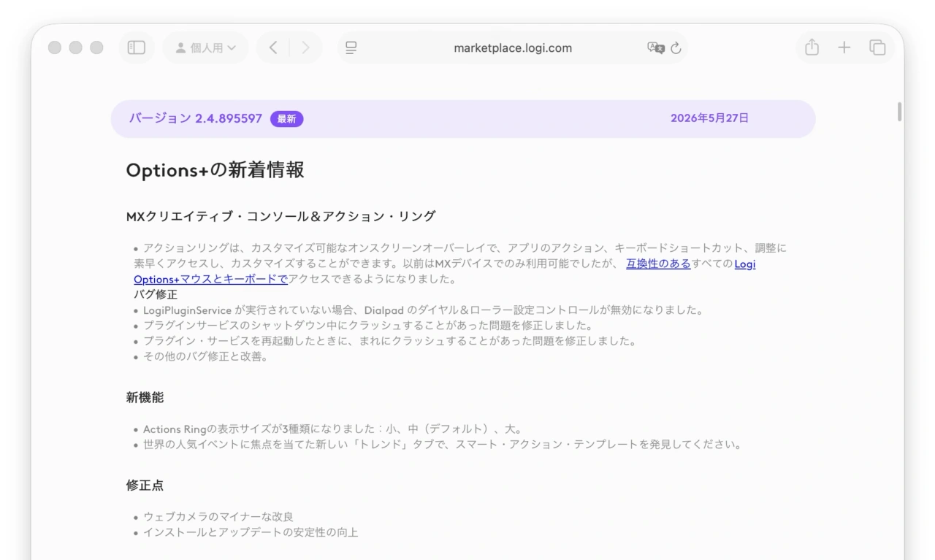This screenshot has width=935, height=560.
Task: Close the Safari window
Action: [55, 47]
